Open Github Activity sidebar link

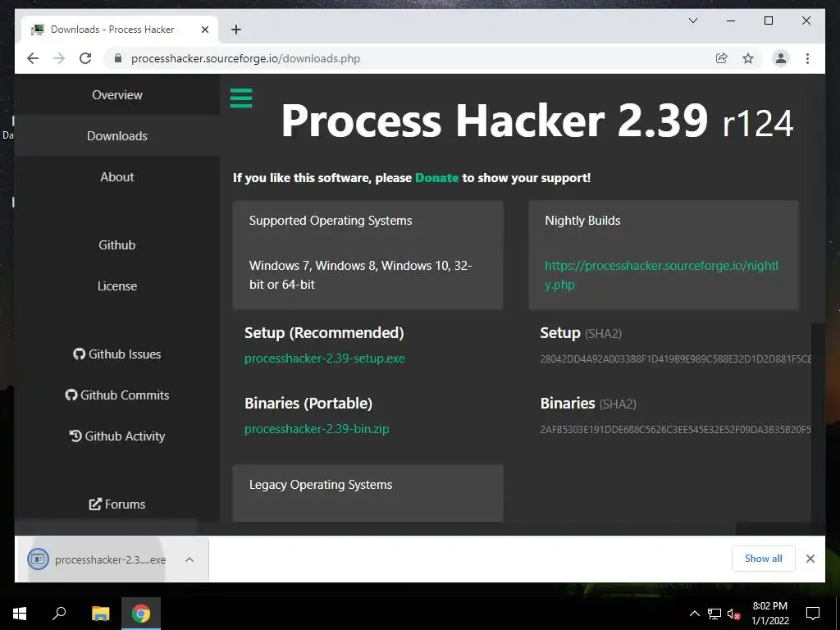pos(116,436)
